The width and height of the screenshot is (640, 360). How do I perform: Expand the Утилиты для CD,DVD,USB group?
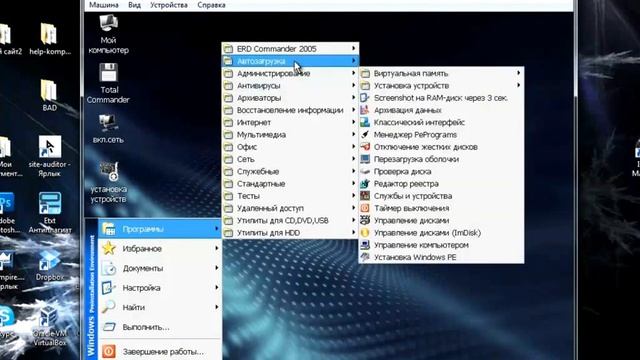pyautogui.click(x=290, y=220)
